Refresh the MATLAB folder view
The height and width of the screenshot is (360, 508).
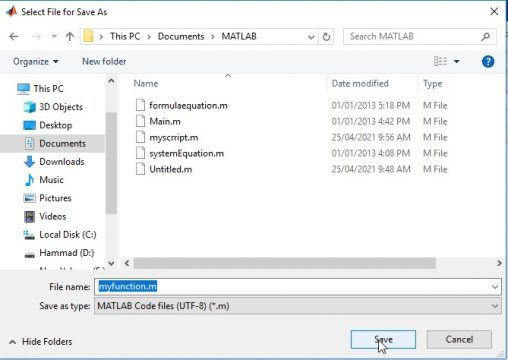326,37
